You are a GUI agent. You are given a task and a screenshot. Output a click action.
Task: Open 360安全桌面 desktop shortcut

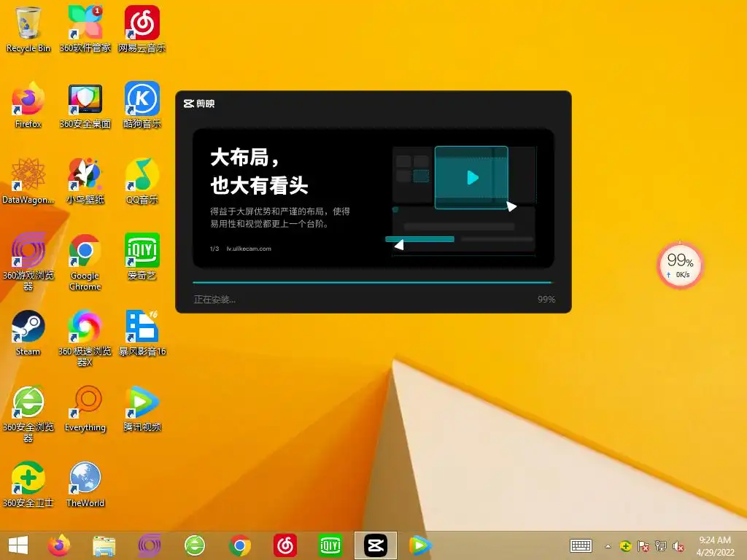pyautogui.click(x=85, y=105)
